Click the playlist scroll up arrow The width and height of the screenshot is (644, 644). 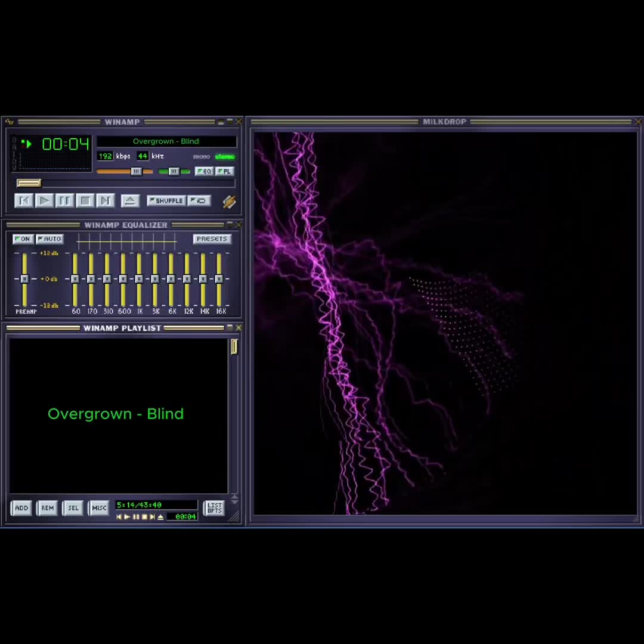coord(234,497)
